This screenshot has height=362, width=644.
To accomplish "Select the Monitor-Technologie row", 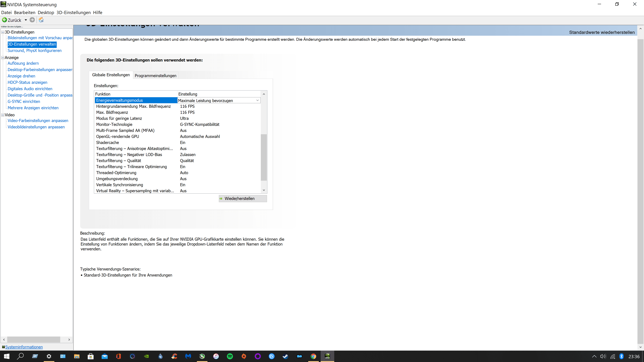I will click(177, 125).
